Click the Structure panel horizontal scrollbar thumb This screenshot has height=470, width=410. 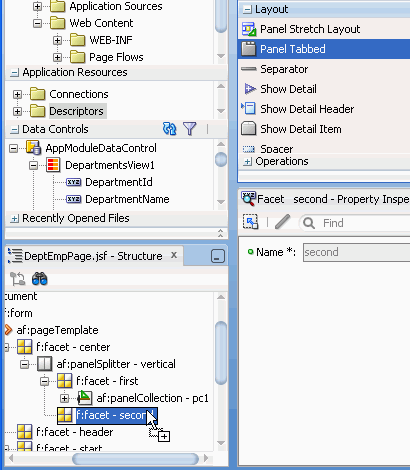click(x=135, y=459)
